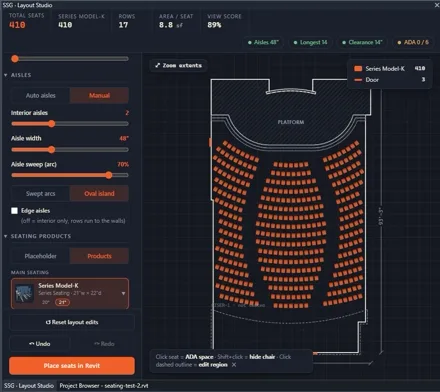Viewport: 440px width, 392px height.
Task: Enable the Edge aisles checkbox
Action: (14, 211)
